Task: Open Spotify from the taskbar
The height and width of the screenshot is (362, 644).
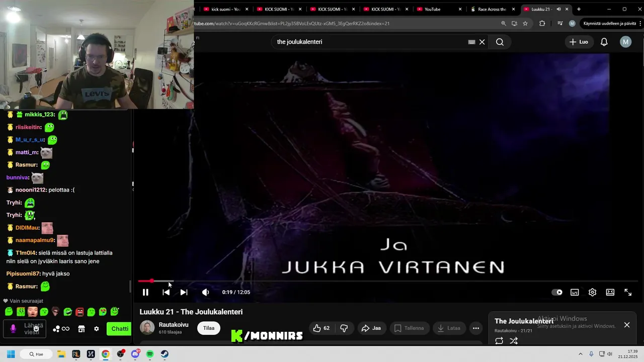Action: tap(150, 354)
